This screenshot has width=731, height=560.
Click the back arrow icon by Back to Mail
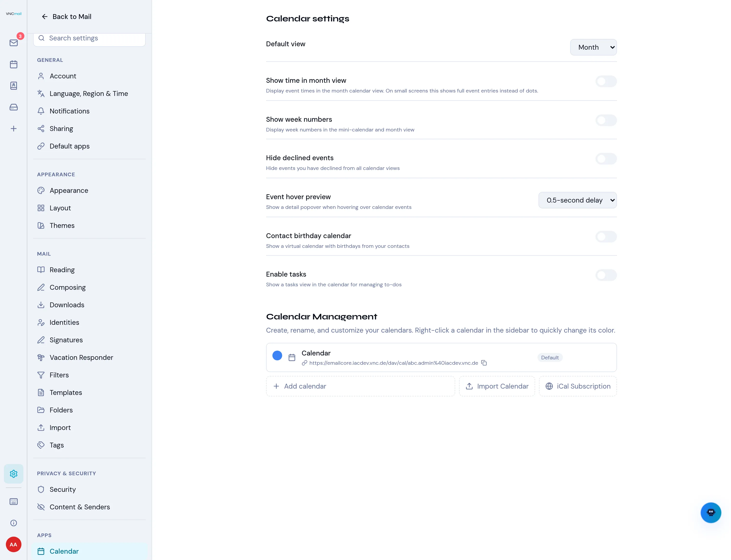[x=45, y=17]
